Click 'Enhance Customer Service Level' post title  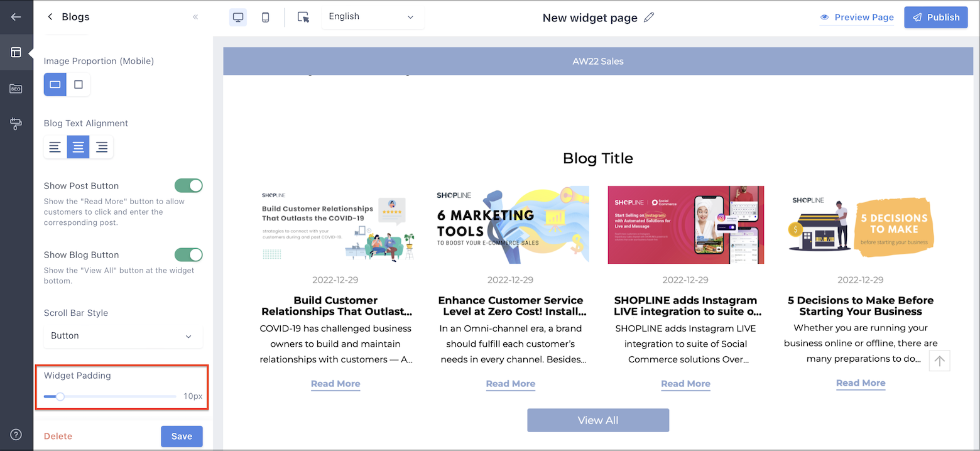(x=511, y=306)
